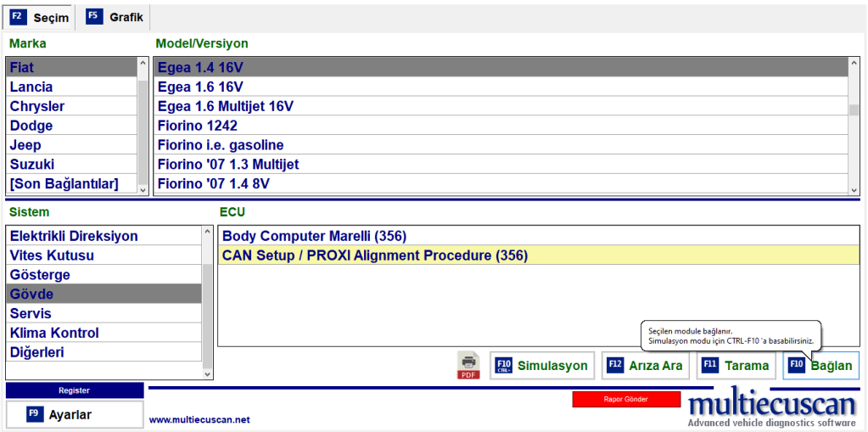
Task: Select Egea 1.6 Multijet 16V model
Action: click(x=226, y=106)
